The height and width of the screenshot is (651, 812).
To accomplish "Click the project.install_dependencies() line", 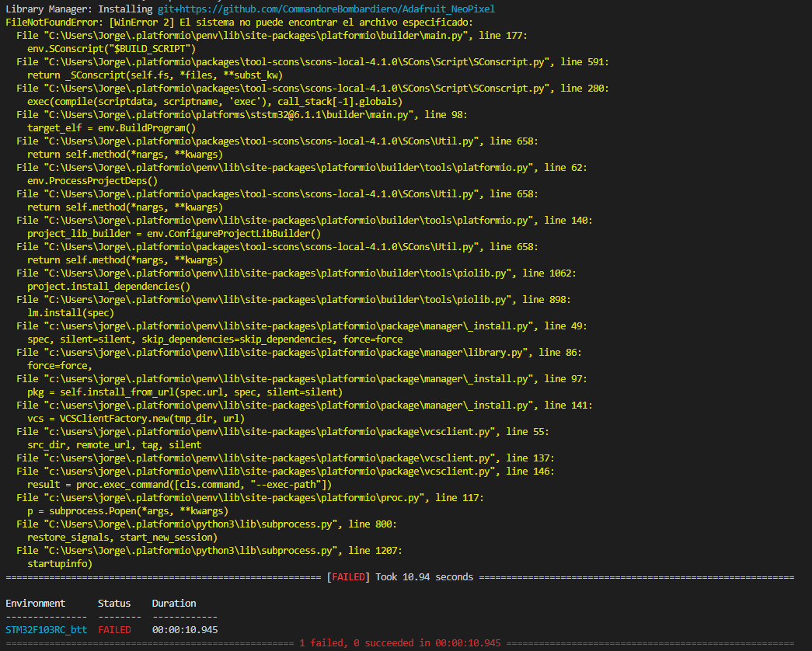I will tap(109, 287).
